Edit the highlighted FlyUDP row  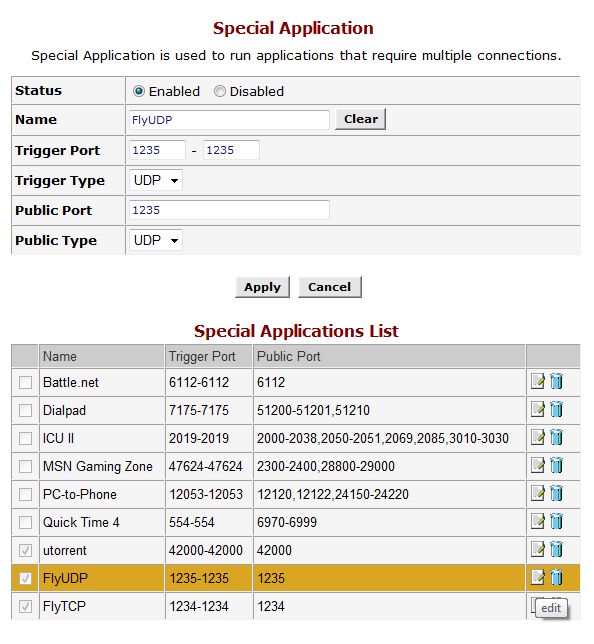tap(537, 577)
